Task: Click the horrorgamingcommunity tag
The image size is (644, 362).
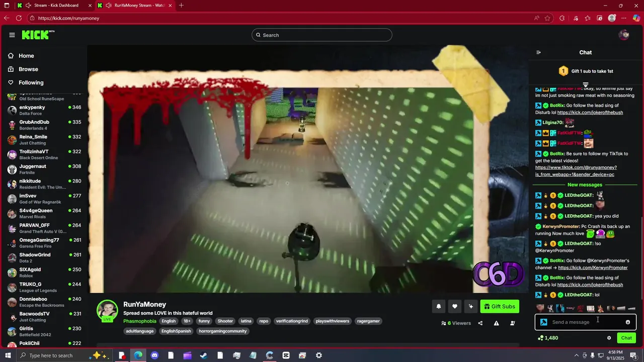Action: 222,331
